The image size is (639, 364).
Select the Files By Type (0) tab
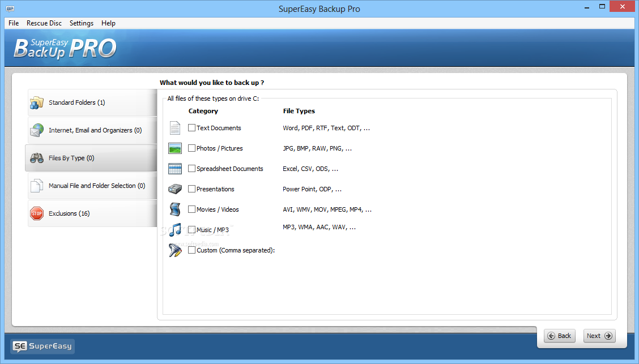(x=91, y=158)
